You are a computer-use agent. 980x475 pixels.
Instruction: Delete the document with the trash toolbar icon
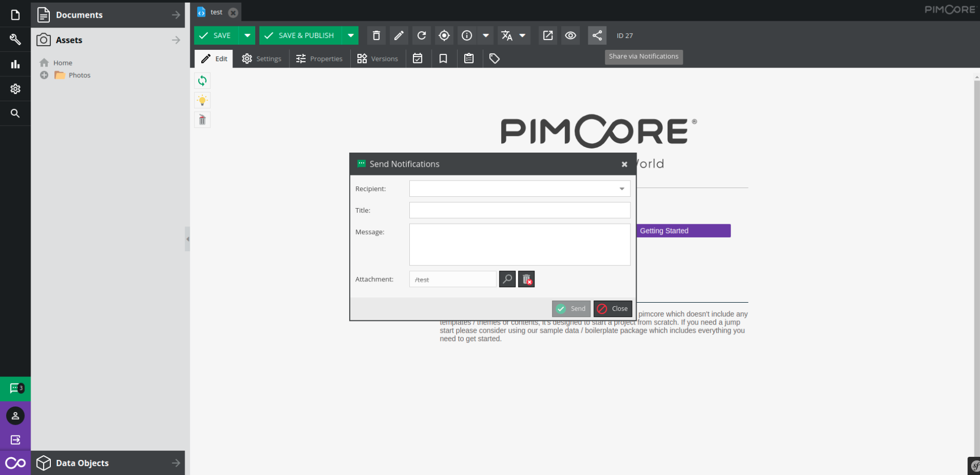[x=377, y=35]
